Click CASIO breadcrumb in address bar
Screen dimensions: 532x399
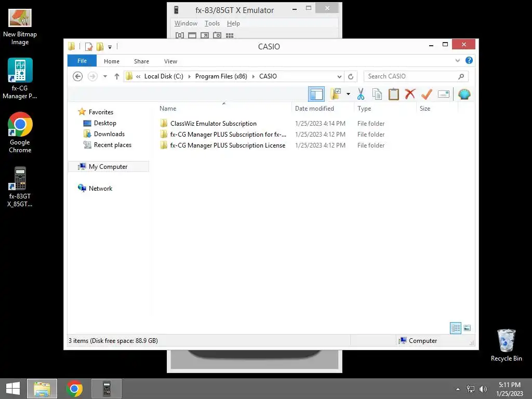(268, 76)
